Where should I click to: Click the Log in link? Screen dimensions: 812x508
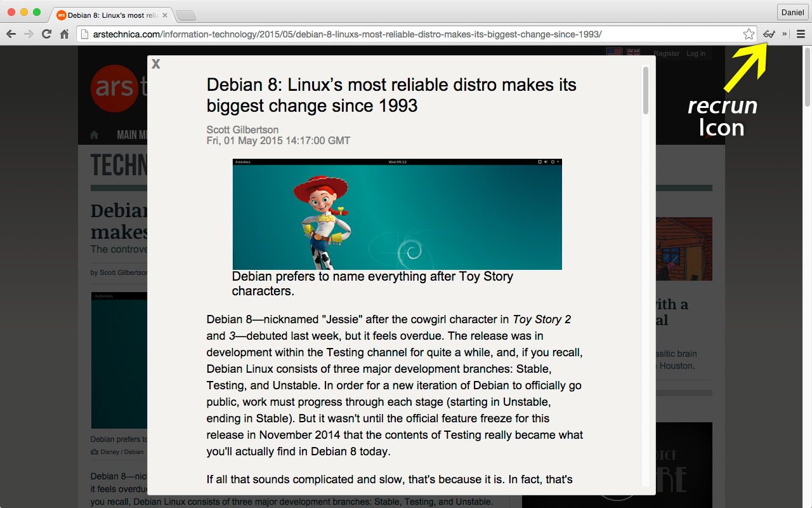pyautogui.click(x=696, y=54)
